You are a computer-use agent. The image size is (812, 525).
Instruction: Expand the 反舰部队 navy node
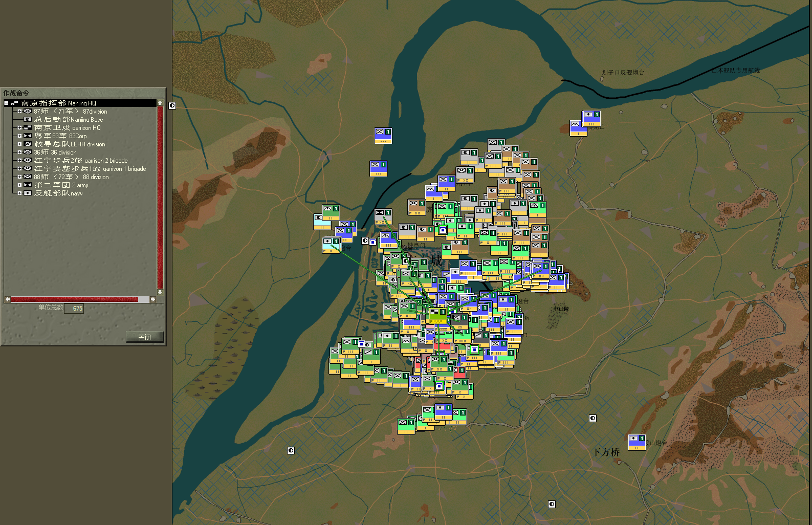coord(19,193)
